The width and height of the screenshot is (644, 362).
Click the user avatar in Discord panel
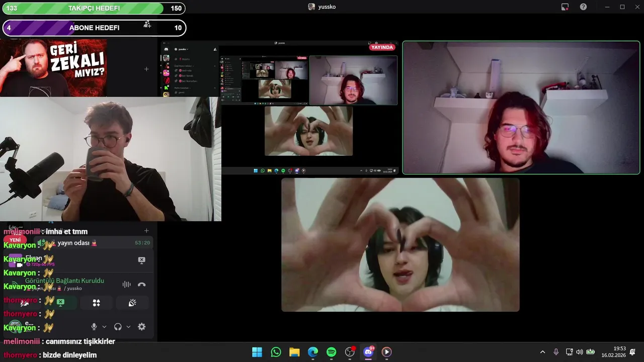(15, 326)
